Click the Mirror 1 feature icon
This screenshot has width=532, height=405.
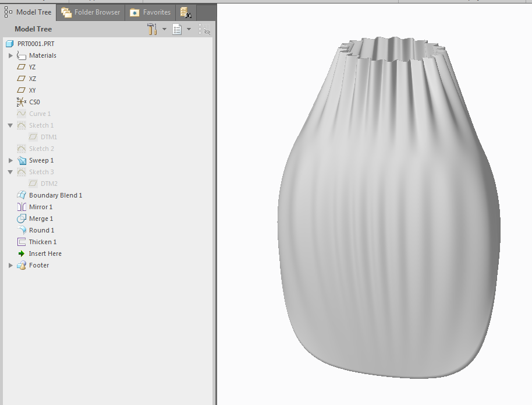(22, 207)
